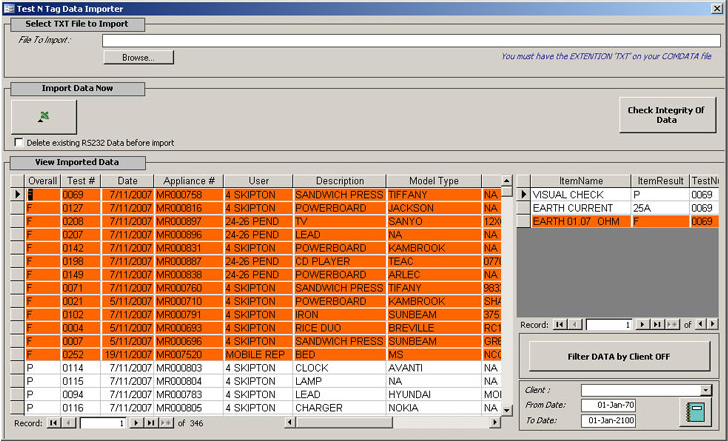Go to first record in item results navigator

point(560,324)
